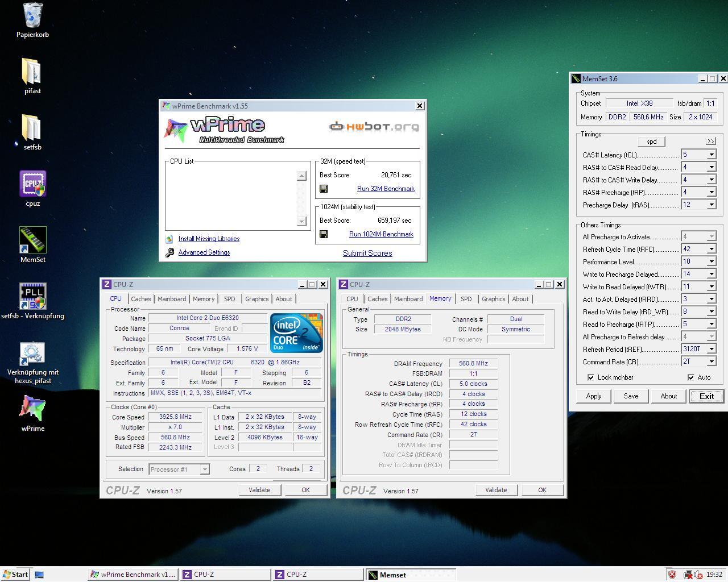Viewport: 728px width, 582px height.
Task: Click the Install Missing Libraries icon
Action: [x=169, y=239]
